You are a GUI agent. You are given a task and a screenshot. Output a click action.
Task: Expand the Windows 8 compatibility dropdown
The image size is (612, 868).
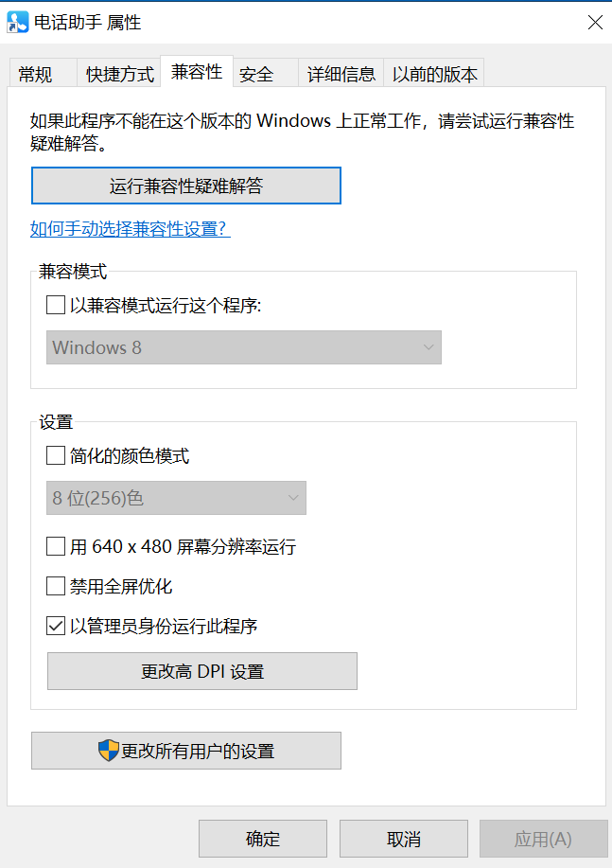[244, 347]
